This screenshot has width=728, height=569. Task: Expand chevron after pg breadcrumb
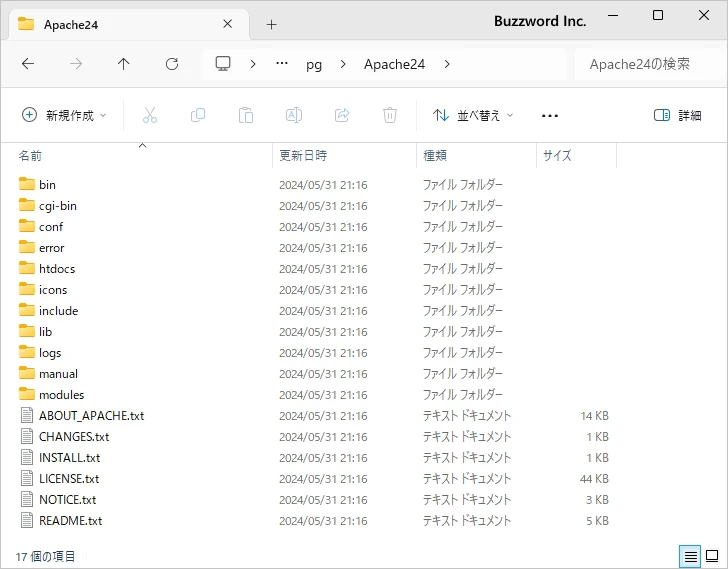343,64
